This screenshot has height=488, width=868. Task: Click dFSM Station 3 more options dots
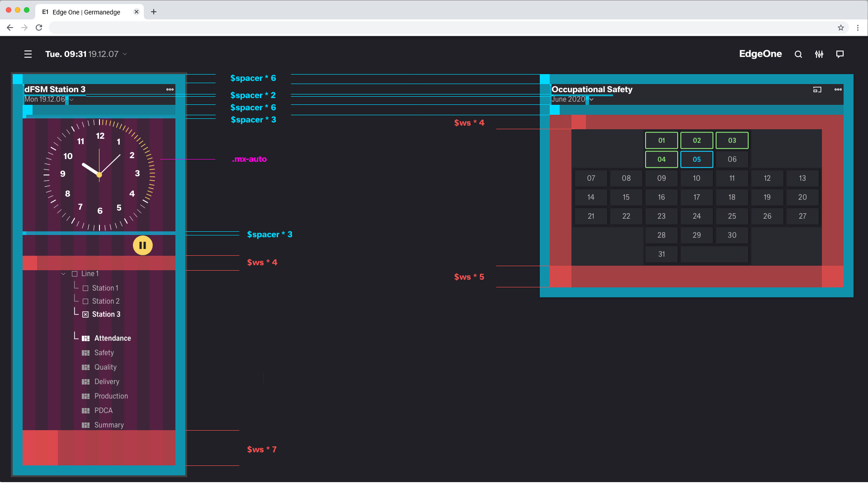click(x=170, y=89)
